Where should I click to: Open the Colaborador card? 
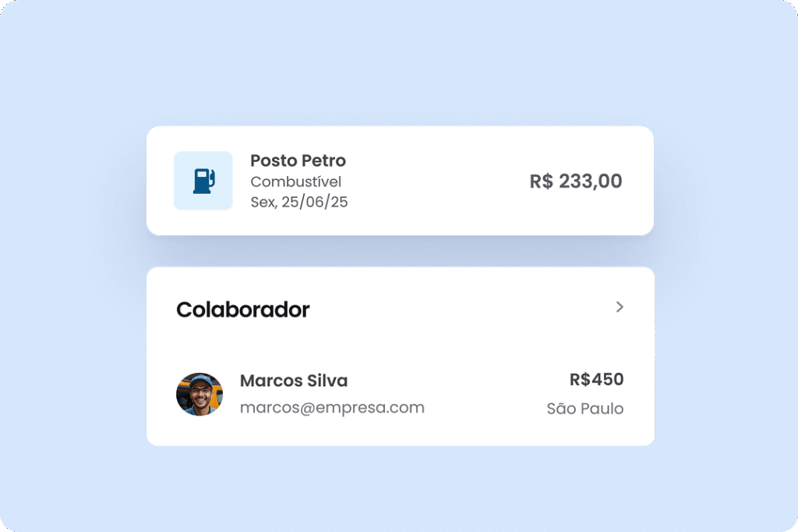(401, 356)
